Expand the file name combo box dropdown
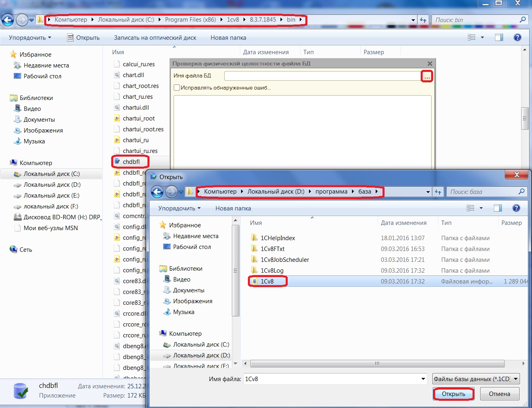 click(x=423, y=379)
